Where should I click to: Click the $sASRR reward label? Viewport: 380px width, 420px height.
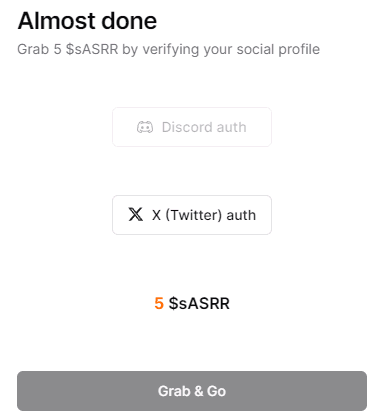[x=199, y=303]
